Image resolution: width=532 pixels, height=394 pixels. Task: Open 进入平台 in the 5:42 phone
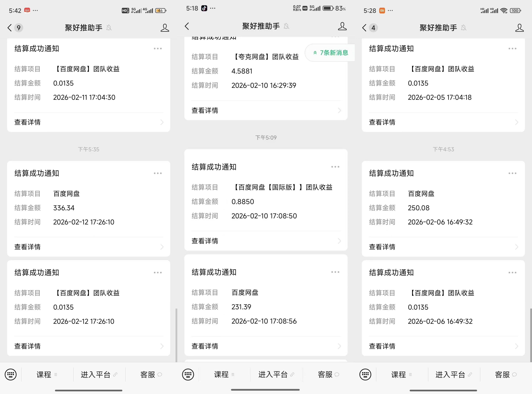99,374
